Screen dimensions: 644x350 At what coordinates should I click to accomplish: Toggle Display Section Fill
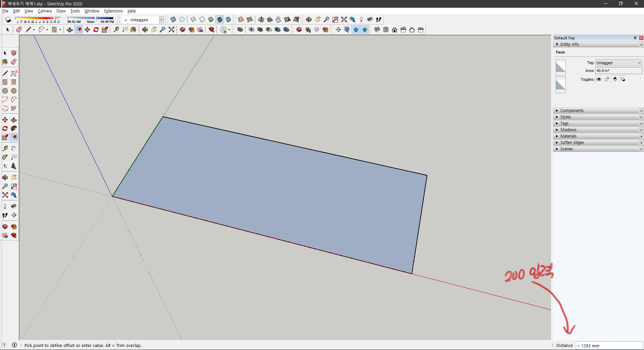point(365,30)
